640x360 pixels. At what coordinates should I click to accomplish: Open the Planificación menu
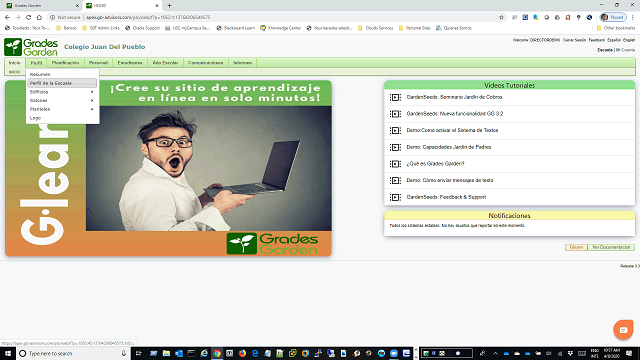pyautogui.click(x=65, y=63)
